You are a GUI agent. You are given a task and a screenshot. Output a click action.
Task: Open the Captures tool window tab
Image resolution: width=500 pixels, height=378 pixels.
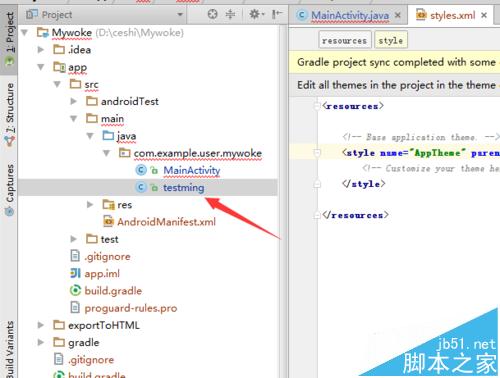10,189
